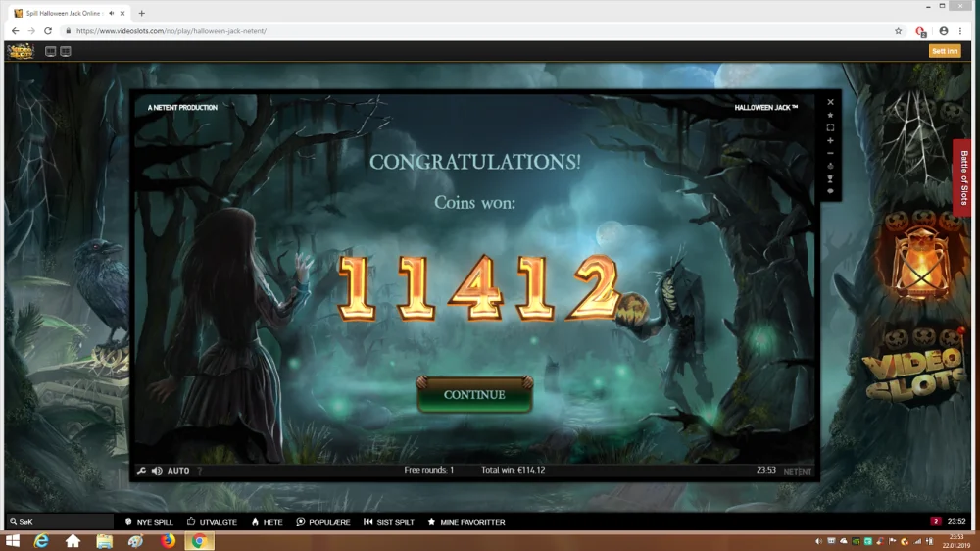The image size is (980, 551).
Task: Click the OneDrive cloud tray icon
Action: pyautogui.click(x=843, y=541)
